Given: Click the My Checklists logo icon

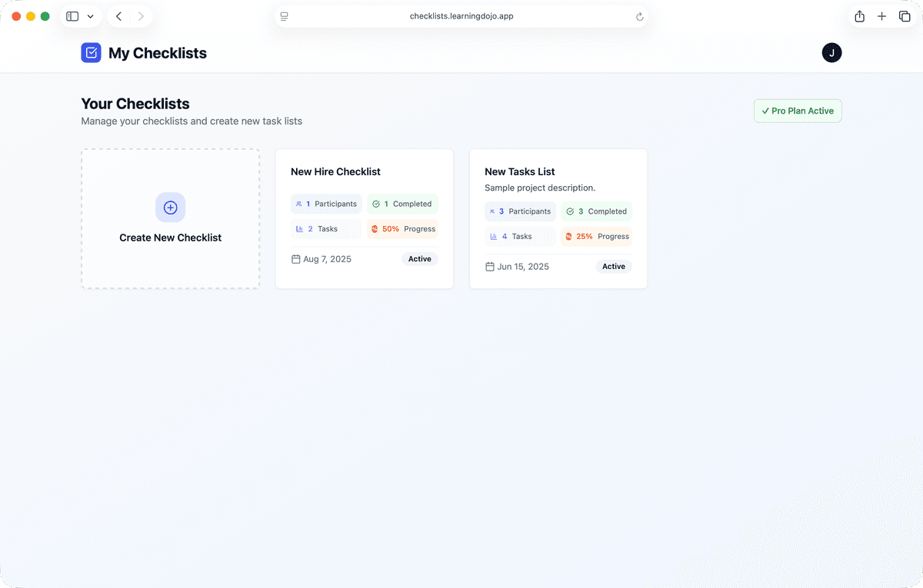Looking at the screenshot, I should (x=91, y=52).
